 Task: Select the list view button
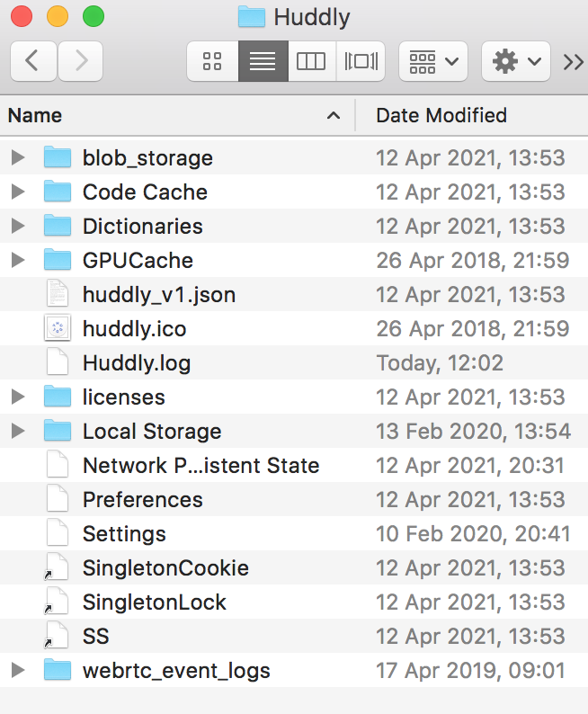pos(263,61)
